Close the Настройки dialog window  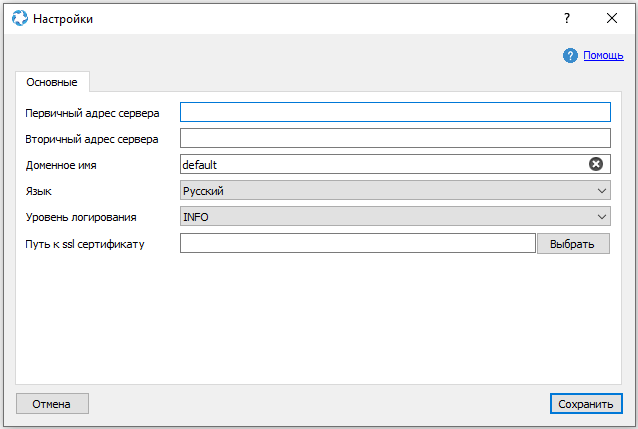(612, 18)
